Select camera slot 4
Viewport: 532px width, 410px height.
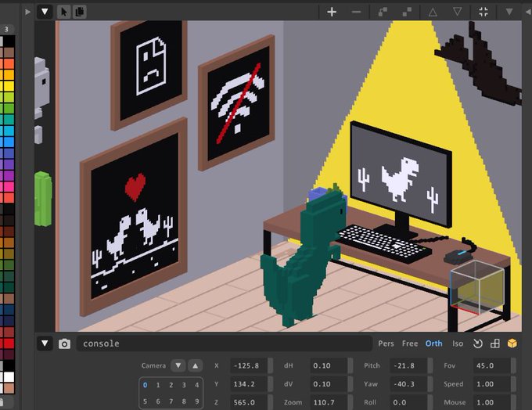[197, 385]
